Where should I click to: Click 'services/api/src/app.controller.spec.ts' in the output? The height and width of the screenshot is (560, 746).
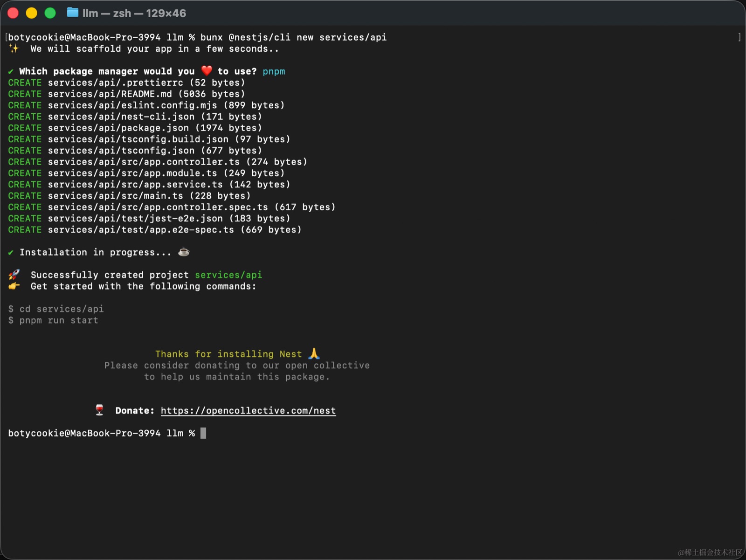[x=158, y=207]
